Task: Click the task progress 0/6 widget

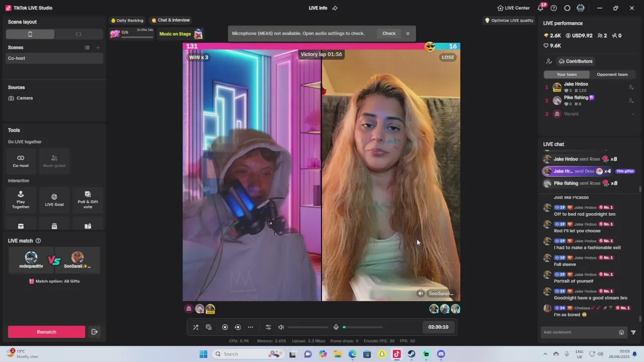Action: (132, 34)
